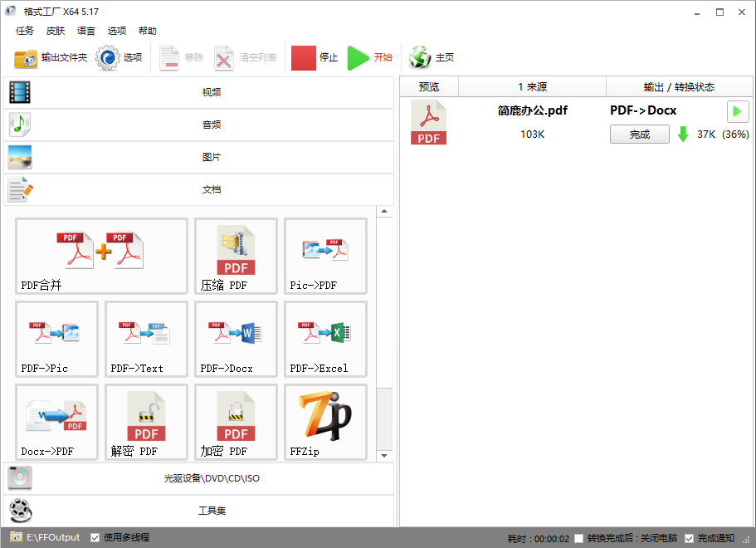
Task: Select the PDF合并 (merge PDF) tool
Action: point(101,256)
